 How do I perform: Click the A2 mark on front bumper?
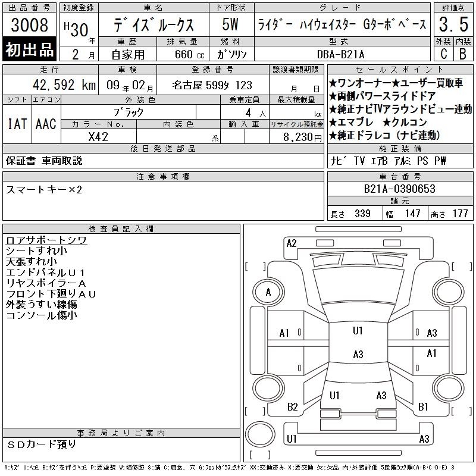[292, 243]
